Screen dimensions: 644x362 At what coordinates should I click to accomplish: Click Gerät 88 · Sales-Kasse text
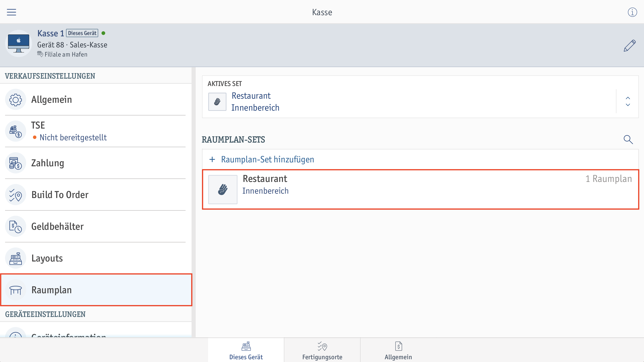pos(72,45)
